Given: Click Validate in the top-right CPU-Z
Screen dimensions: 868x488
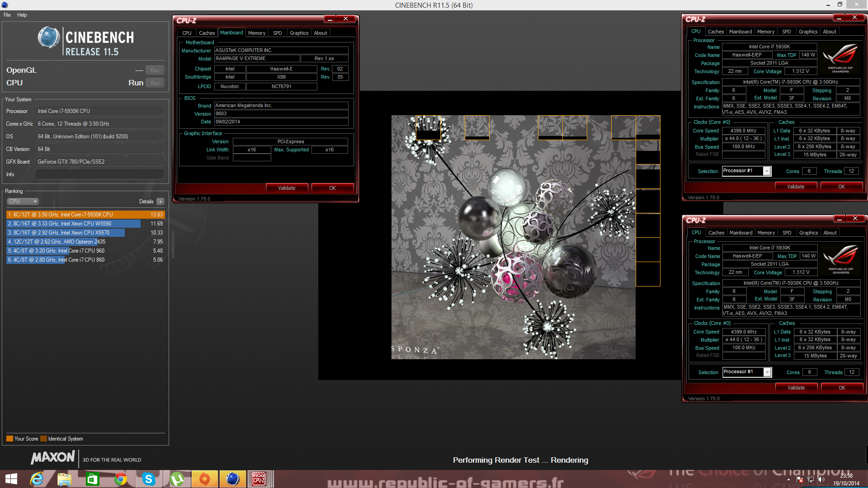Looking at the screenshot, I should (796, 187).
